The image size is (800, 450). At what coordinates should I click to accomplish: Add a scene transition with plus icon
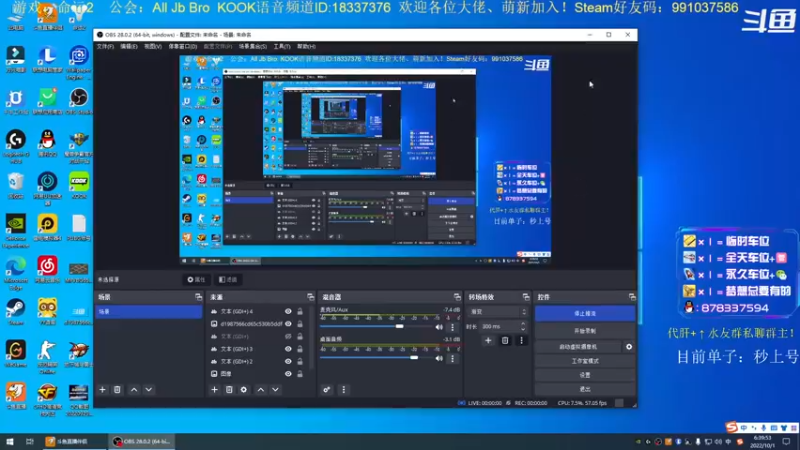488,340
